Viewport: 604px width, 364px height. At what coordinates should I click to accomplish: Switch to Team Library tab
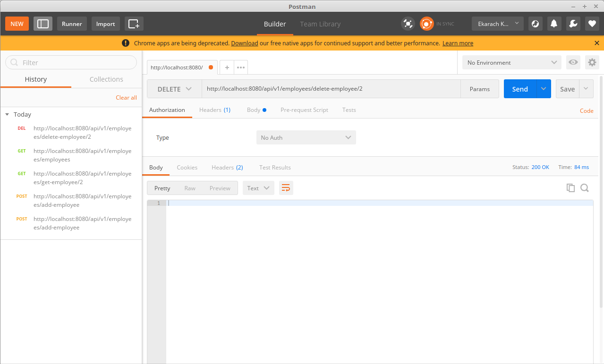[320, 24]
